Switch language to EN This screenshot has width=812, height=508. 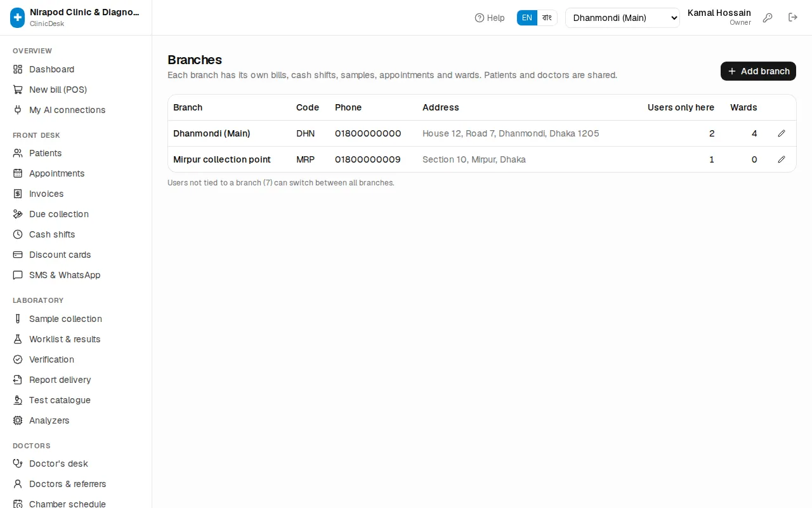[x=527, y=18]
